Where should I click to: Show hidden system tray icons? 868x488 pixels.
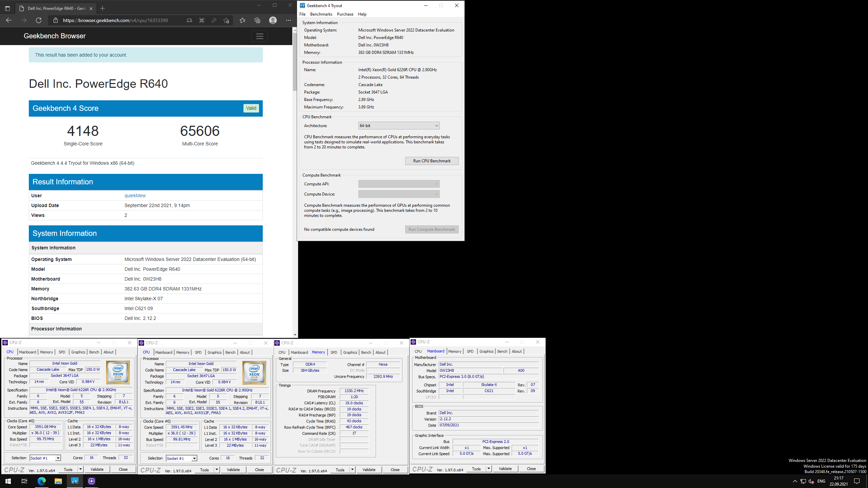point(795,481)
